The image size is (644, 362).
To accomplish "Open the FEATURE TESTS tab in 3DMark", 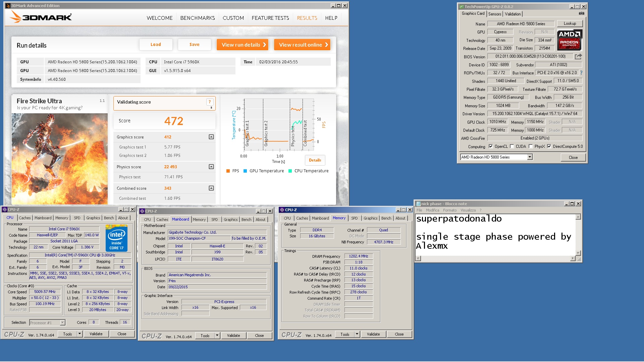I will tap(270, 18).
